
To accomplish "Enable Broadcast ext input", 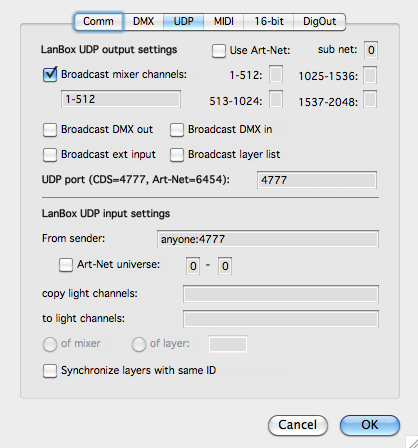I will click(50, 155).
